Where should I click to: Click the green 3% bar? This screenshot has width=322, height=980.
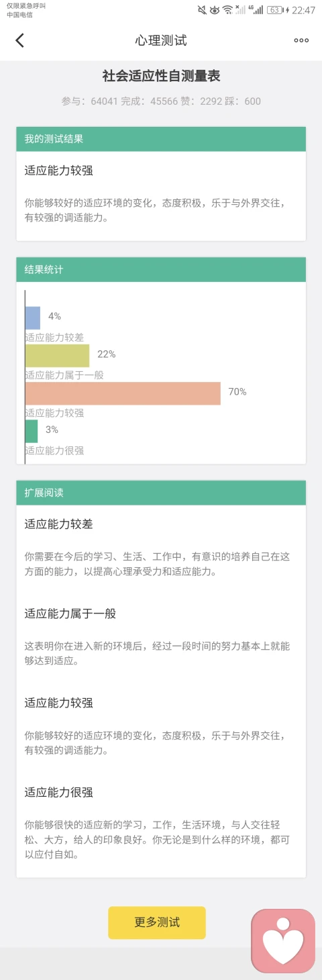pos(32,431)
